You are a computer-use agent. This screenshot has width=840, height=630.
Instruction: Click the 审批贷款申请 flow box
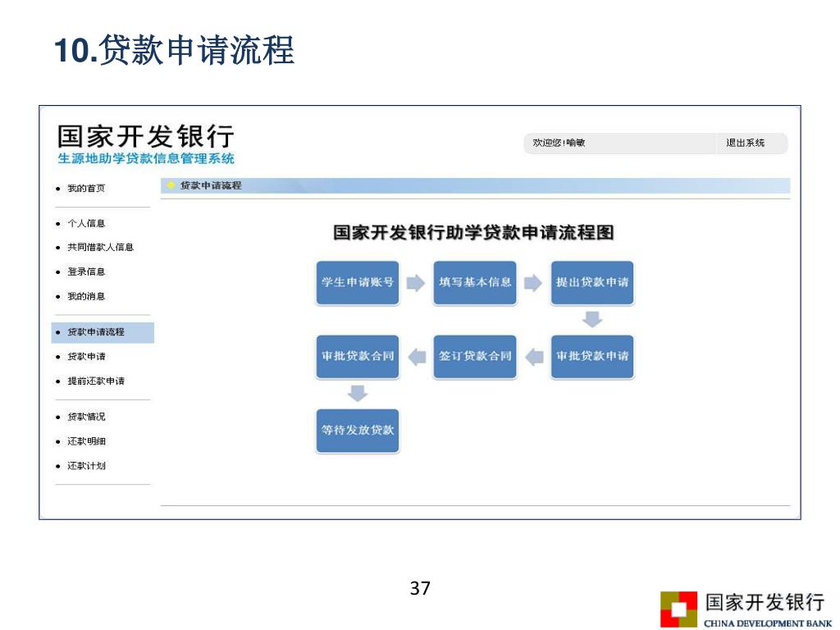(x=592, y=357)
